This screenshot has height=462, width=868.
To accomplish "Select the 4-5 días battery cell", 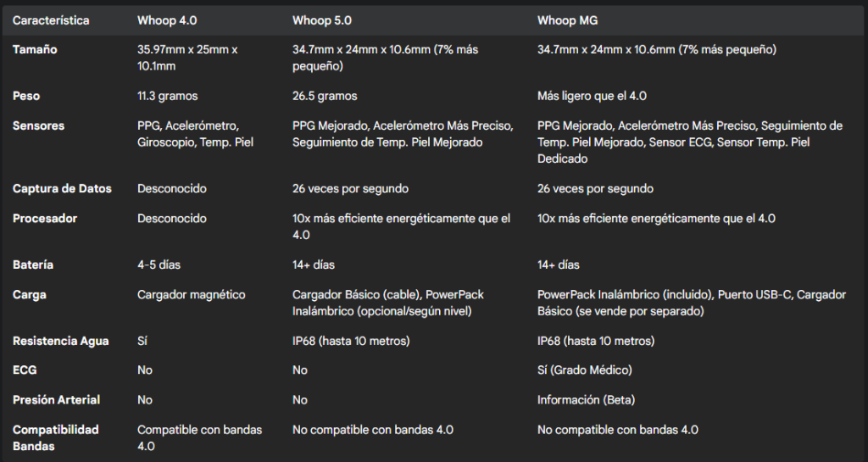I will pyautogui.click(x=159, y=265).
